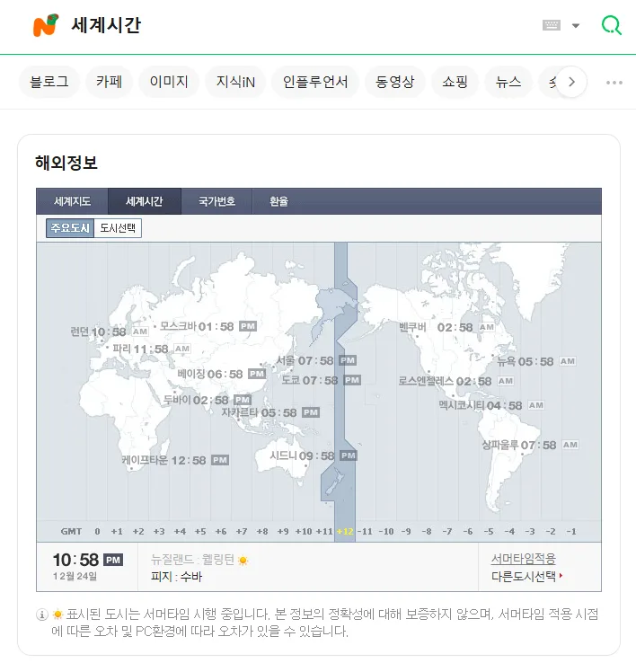
Task: Click 자카르타 05:58 PM on map
Action: pos(270,412)
